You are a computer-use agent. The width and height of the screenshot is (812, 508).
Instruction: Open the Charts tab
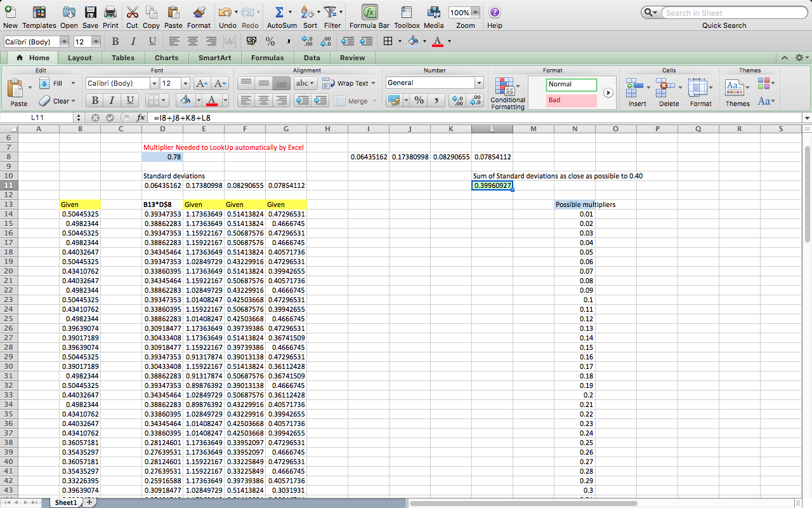coord(166,57)
